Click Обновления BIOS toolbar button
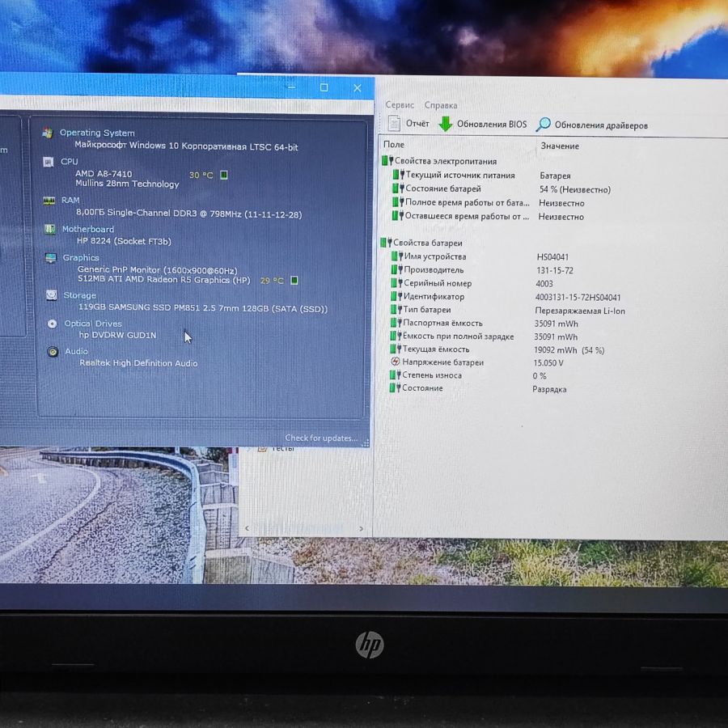The height and width of the screenshot is (728, 728). 483,124
